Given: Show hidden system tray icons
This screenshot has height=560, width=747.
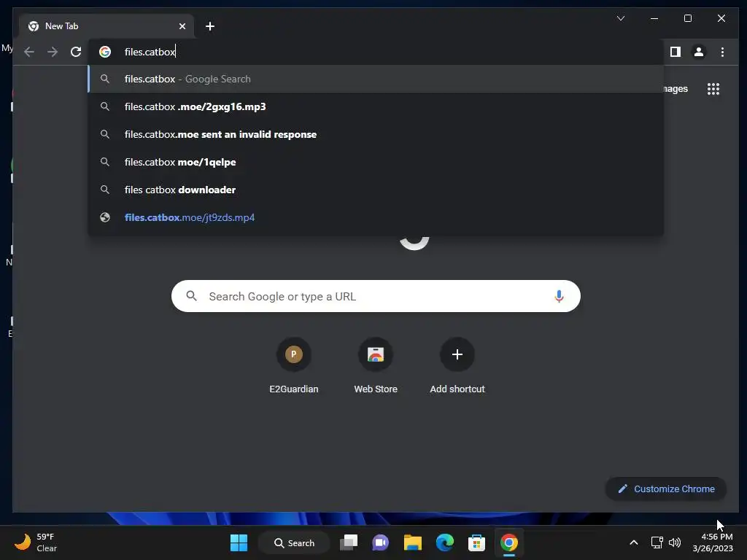Looking at the screenshot, I should click(x=634, y=542).
